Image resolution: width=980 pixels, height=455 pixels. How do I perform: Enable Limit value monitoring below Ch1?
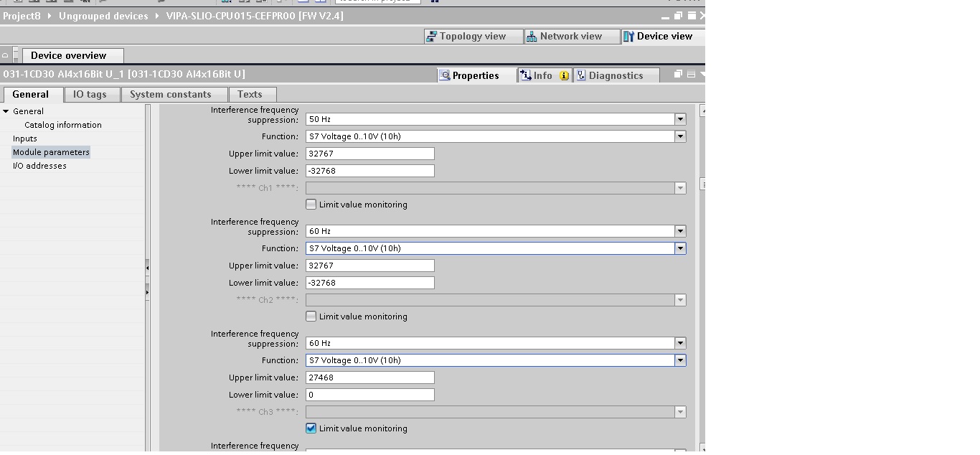click(311, 205)
